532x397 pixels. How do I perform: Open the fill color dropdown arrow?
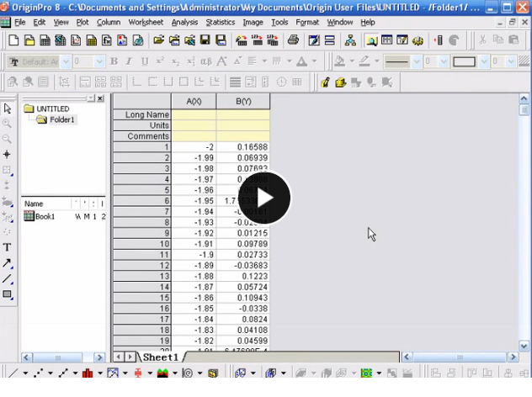click(352, 61)
